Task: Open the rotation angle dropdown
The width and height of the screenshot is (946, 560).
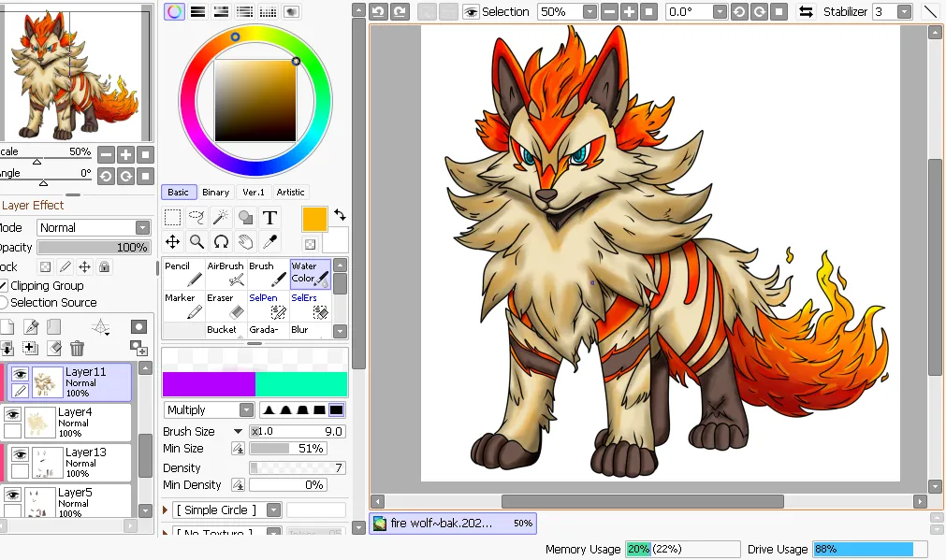Action: (720, 11)
